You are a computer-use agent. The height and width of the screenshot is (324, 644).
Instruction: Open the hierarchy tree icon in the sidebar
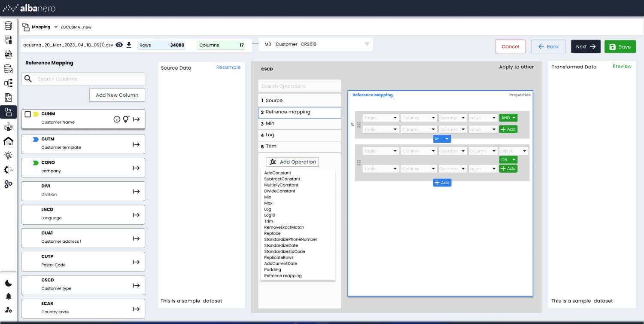pyautogui.click(x=8, y=83)
